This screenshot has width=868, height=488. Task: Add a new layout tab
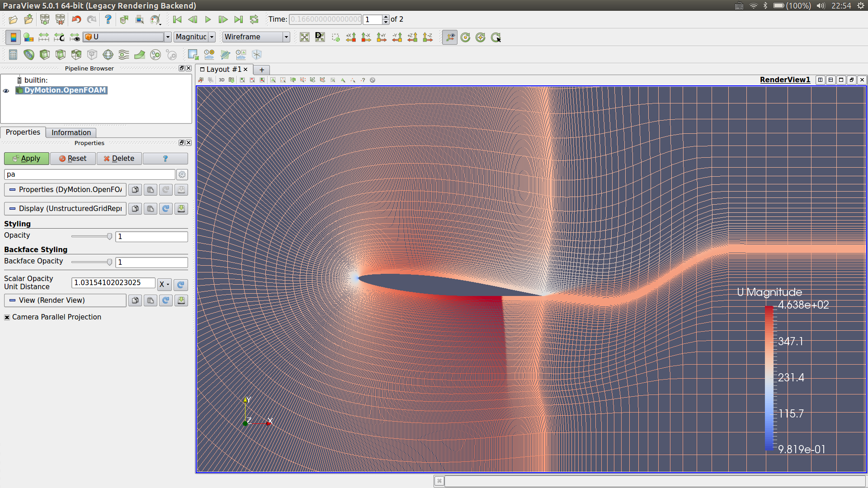pyautogui.click(x=261, y=70)
